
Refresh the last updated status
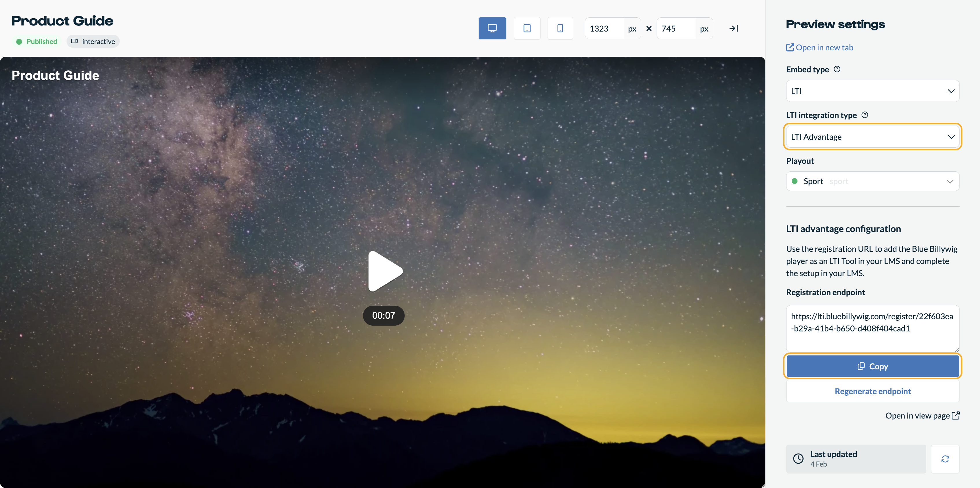click(x=945, y=459)
